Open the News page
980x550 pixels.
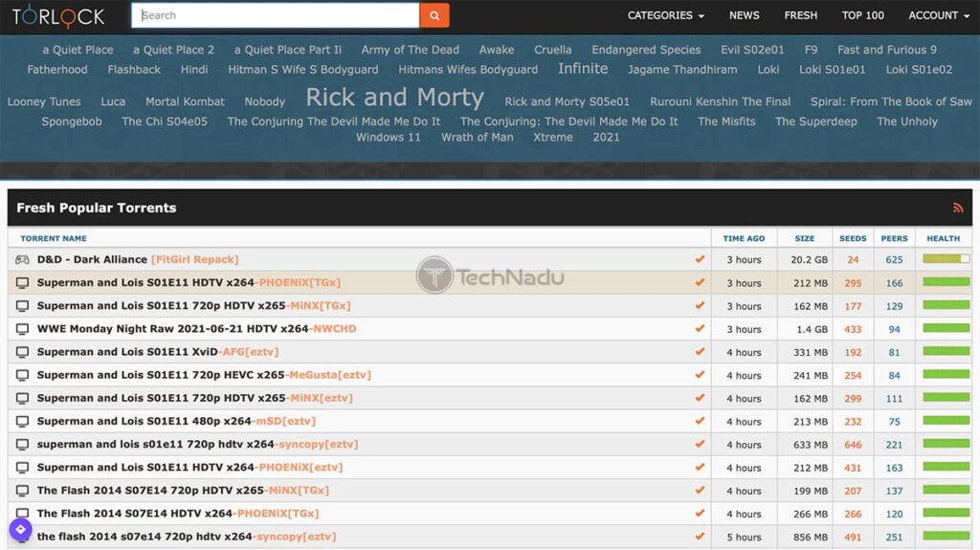(744, 15)
